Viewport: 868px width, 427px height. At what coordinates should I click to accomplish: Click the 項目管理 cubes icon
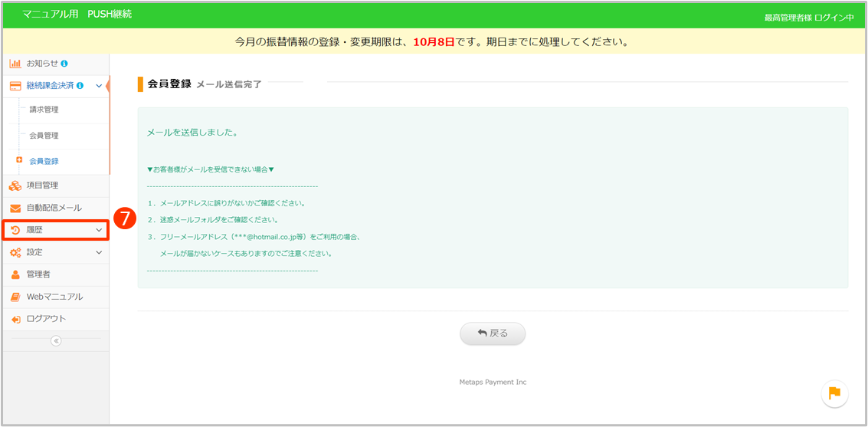[x=15, y=186]
